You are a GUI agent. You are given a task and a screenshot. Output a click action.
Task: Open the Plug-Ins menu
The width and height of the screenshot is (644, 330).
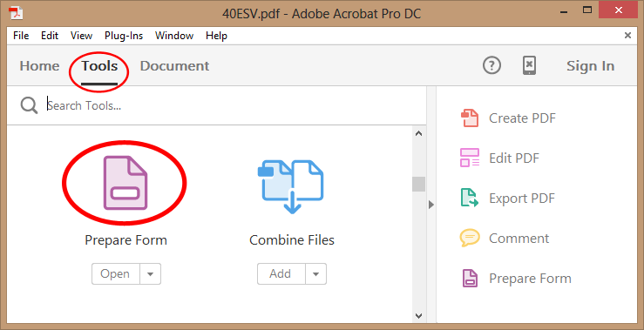tap(124, 36)
